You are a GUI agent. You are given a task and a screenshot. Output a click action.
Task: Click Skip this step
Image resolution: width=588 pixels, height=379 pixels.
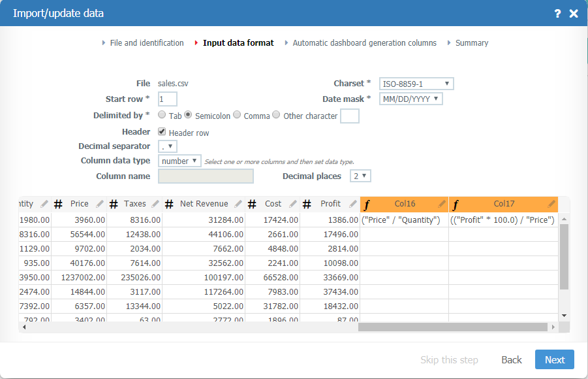449,359
